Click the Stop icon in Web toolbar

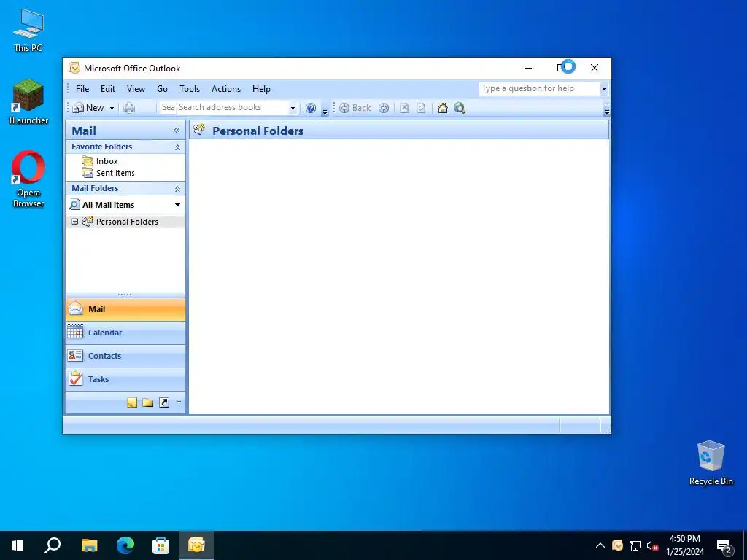pos(404,108)
